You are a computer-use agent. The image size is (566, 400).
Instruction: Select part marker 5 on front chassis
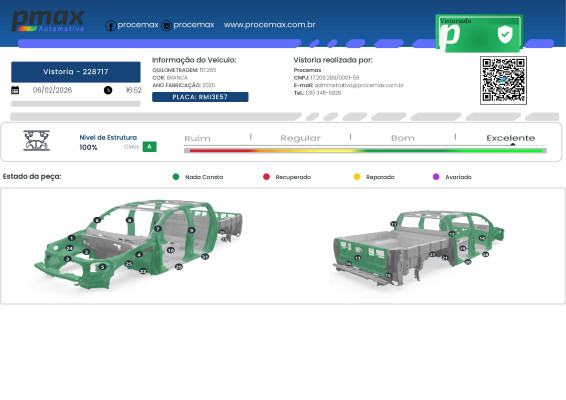103,267
